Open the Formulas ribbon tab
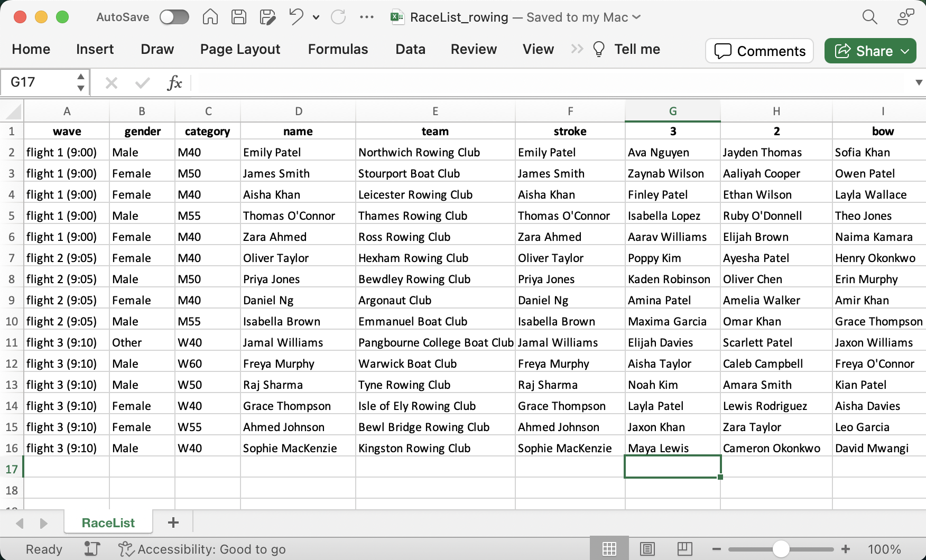The height and width of the screenshot is (560, 926). (338, 49)
